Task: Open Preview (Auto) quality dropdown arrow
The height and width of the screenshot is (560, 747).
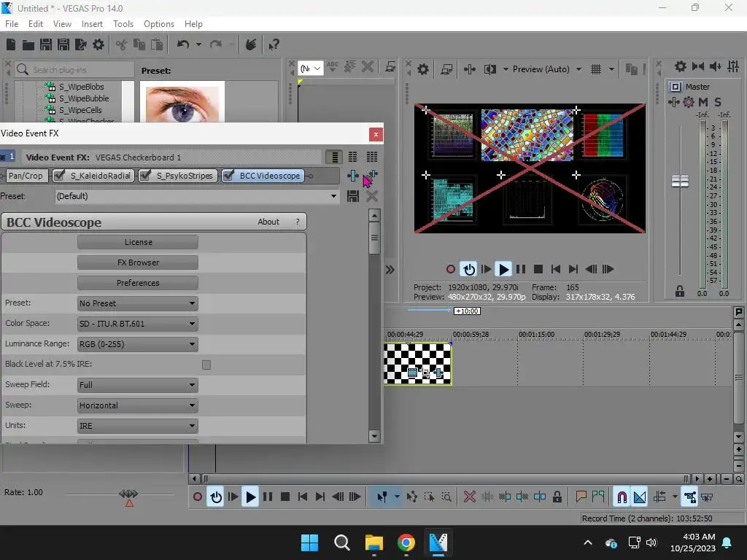Action: 578,69
